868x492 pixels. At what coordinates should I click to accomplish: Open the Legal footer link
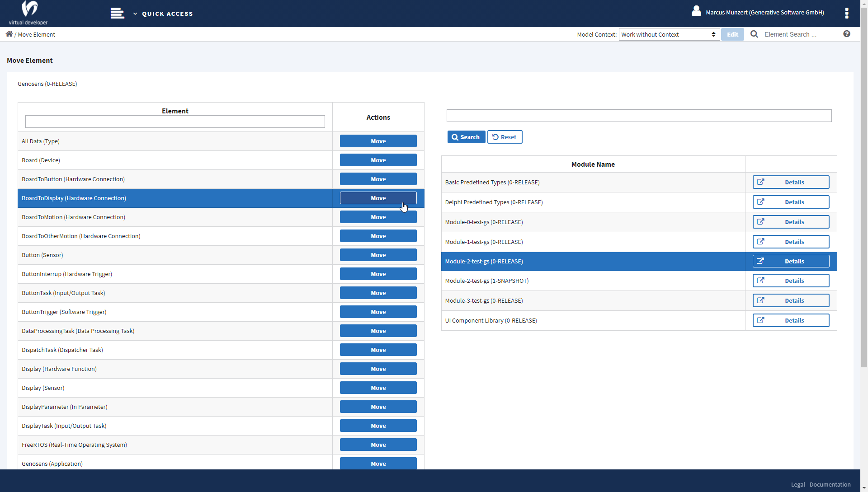(797, 484)
